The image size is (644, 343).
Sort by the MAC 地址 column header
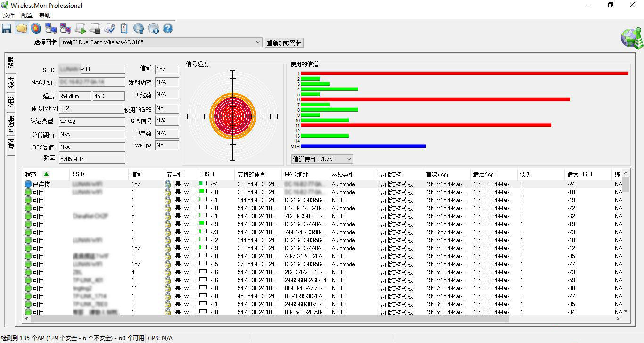[305, 174]
